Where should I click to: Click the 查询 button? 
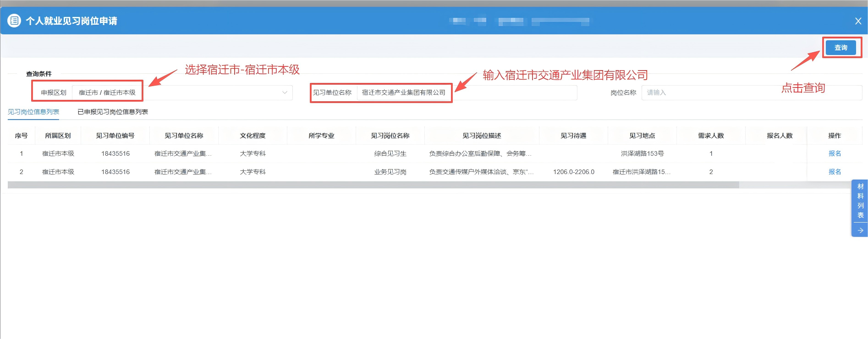point(841,48)
